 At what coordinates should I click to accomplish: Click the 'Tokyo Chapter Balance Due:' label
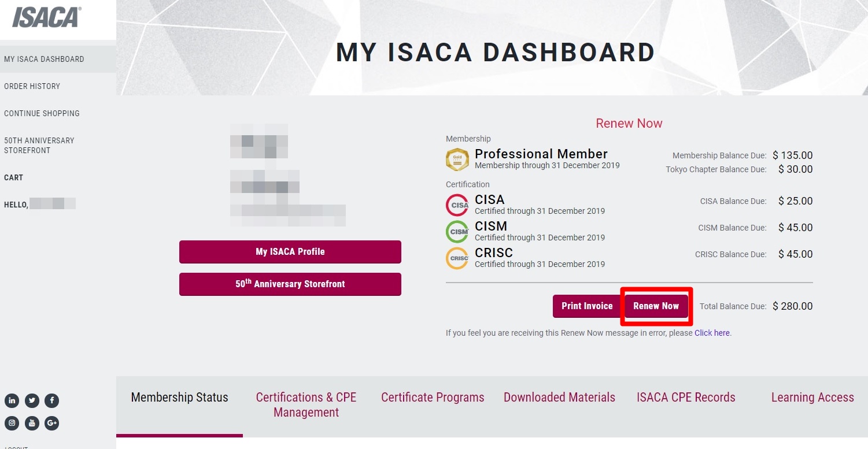click(716, 169)
